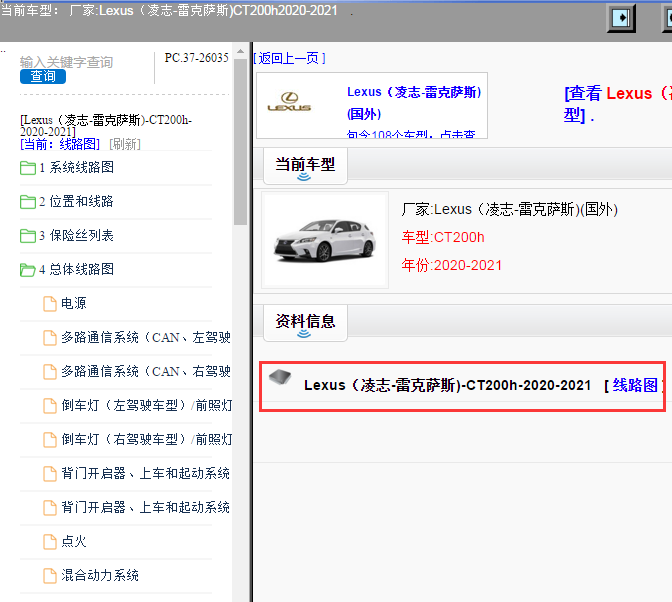Click the document icon for CAN 右驾驶 entry
672x602 pixels.
pos(50,371)
